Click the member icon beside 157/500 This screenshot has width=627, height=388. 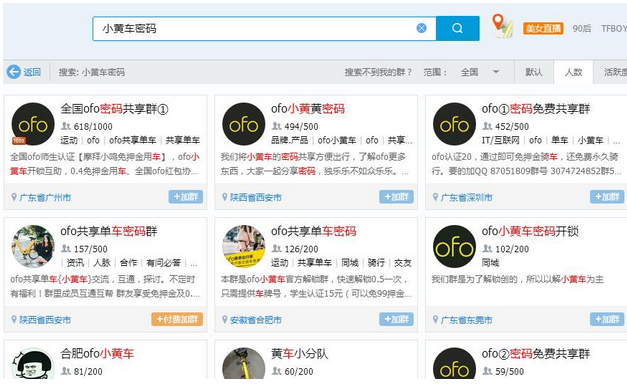(x=66, y=249)
